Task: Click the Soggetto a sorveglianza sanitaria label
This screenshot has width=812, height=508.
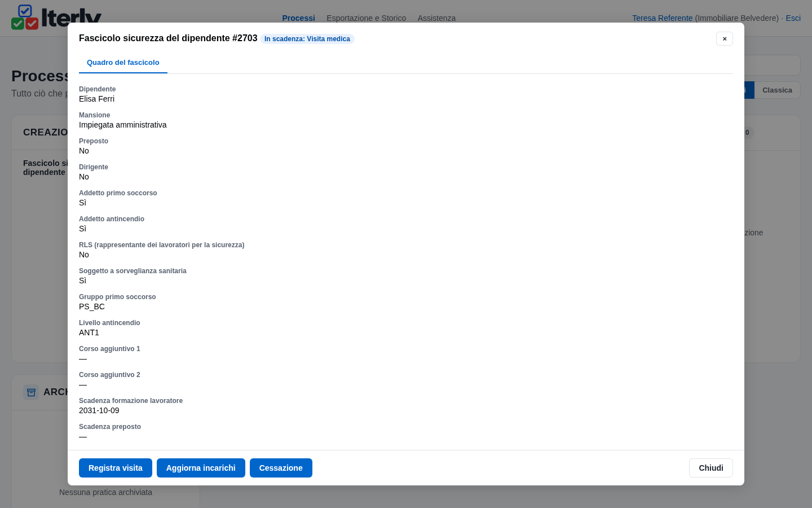Action: (x=133, y=271)
